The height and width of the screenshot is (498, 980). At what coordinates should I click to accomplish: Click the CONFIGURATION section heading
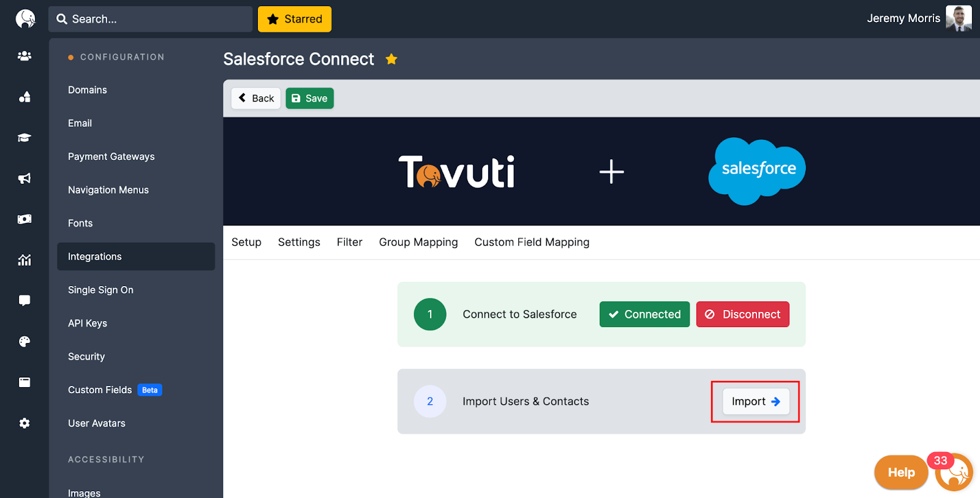pyautogui.click(x=122, y=57)
